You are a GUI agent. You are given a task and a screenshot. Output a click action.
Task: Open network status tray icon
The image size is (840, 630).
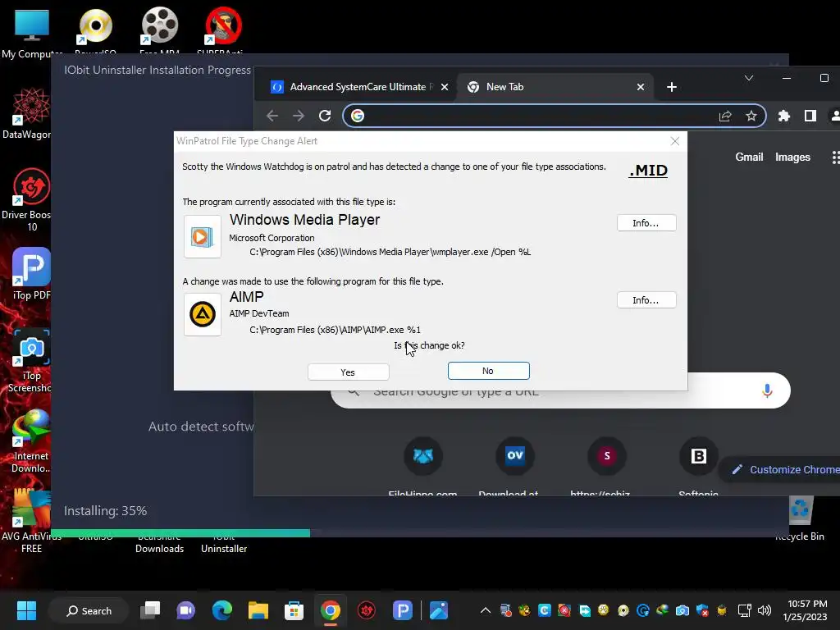tap(745, 610)
